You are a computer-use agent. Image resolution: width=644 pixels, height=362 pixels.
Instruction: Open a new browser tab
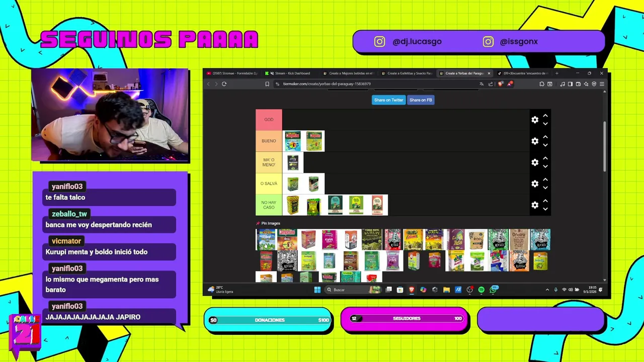pos(556,73)
